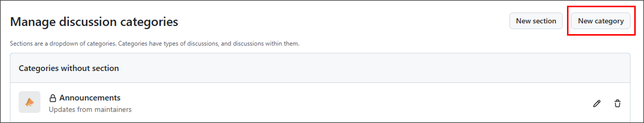
Task: Click the word 'dropdown' in the description
Action: click(63, 43)
